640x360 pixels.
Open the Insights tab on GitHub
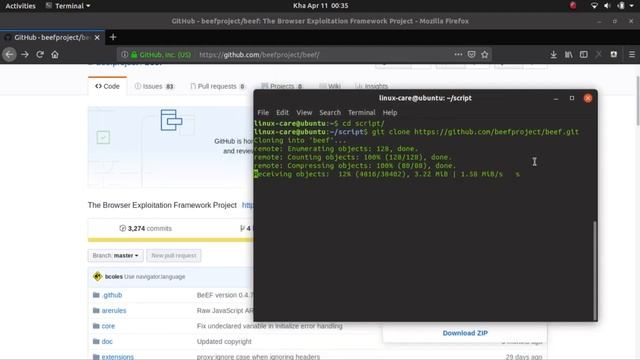[371, 86]
